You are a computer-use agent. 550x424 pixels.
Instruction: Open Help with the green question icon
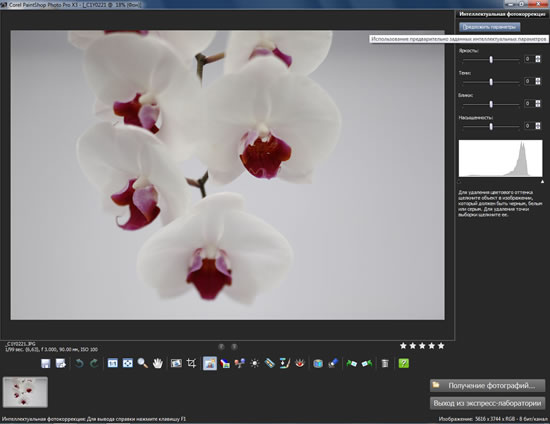pyautogui.click(x=404, y=363)
